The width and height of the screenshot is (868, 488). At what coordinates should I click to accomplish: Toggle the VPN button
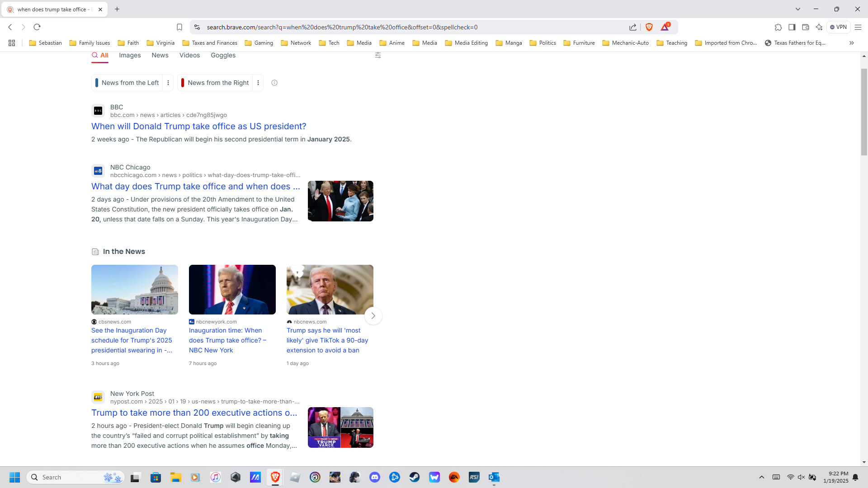[839, 27]
